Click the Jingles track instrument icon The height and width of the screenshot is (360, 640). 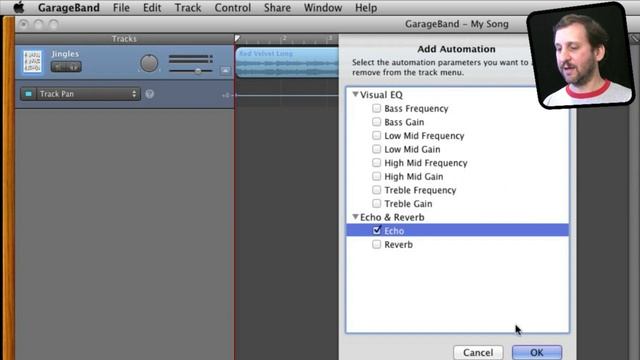pos(32,62)
